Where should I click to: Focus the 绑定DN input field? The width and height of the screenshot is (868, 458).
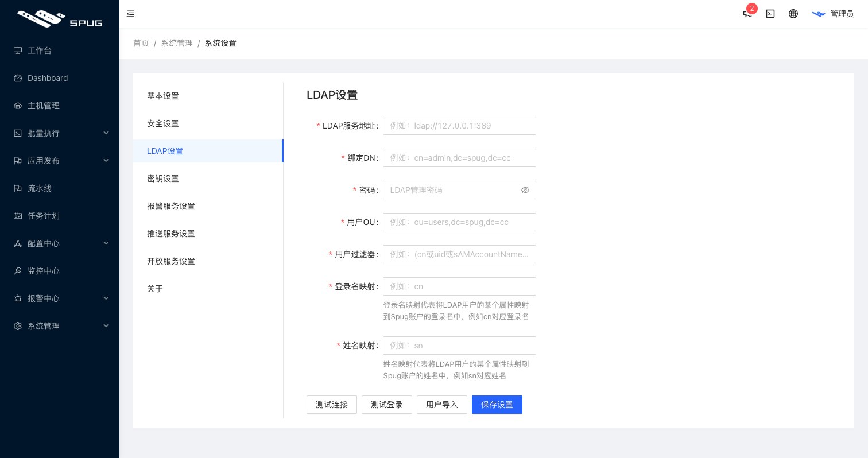459,158
